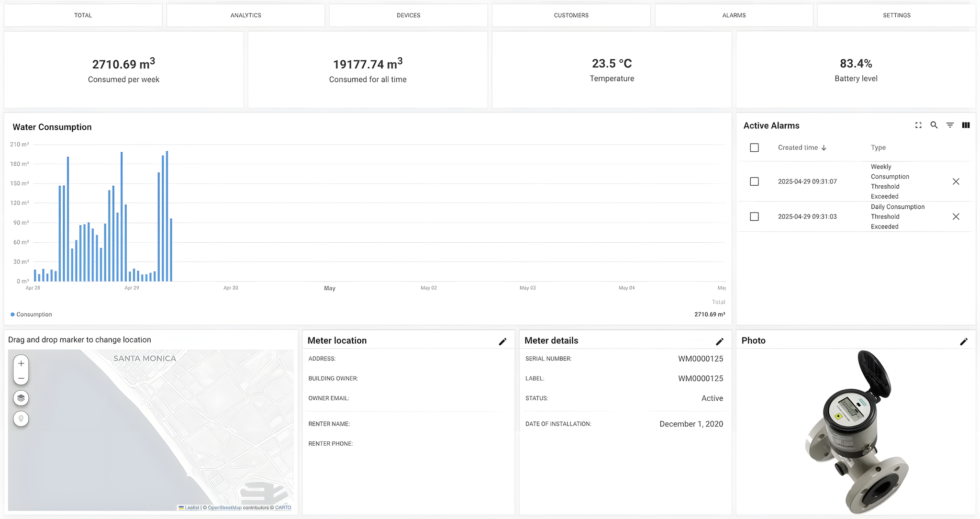Open the alarm filter icon
980x519 pixels.
(x=950, y=125)
